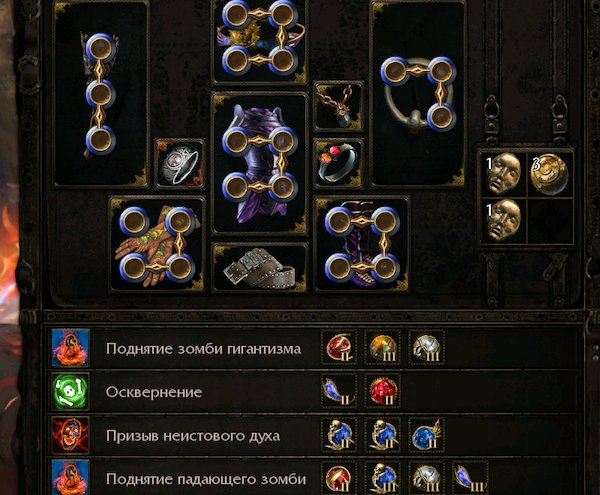Select the studded leather belt item
The width and height of the screenshot is (600, 495).
click(x=260, y=267)
